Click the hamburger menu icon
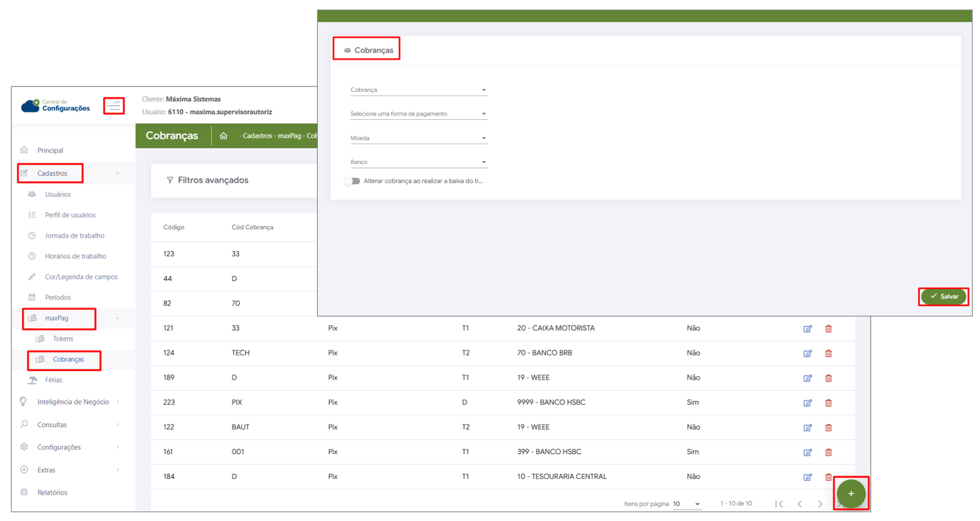Viewport: 980px width, 521px height. click(113, 106)
